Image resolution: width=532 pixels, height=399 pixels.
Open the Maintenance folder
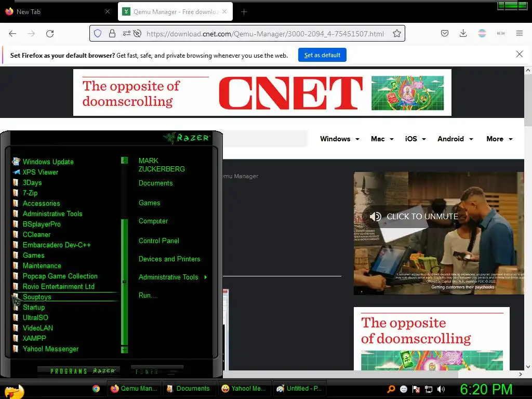tap(42, 265)
